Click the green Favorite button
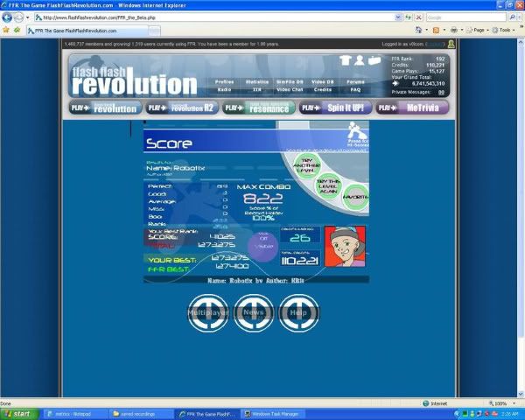 (355, 197)
